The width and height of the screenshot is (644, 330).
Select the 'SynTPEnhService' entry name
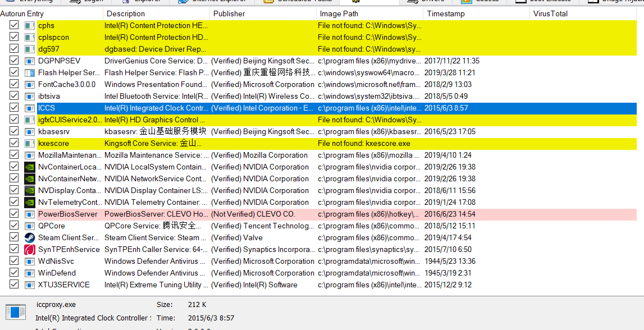68,250
